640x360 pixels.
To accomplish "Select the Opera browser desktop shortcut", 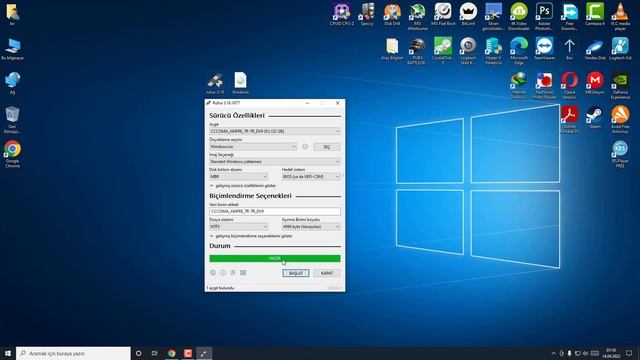I will point(569,86).
